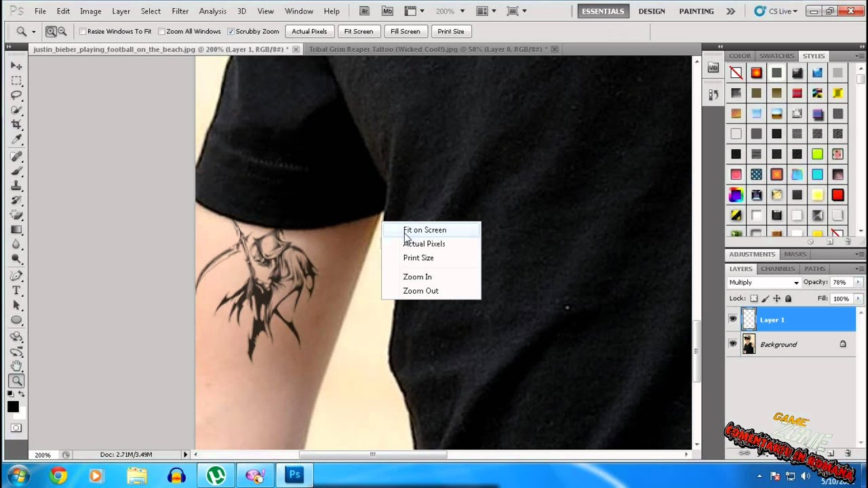868x488 pixels.
Task: Uncheck the Scrubby Zoom checkbox
Action: point(231,32)
